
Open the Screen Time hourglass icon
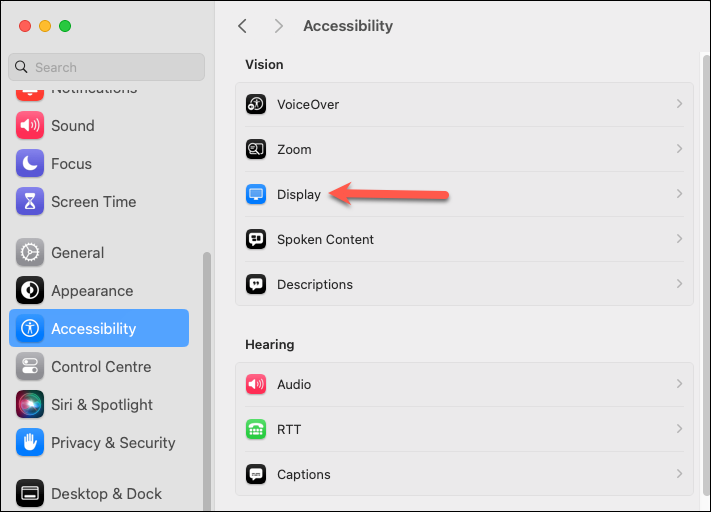(30, 201)
